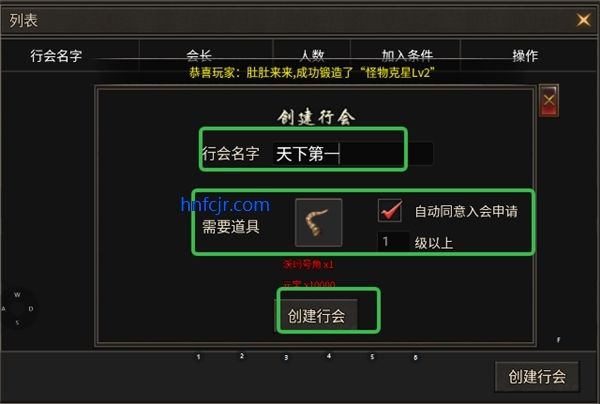Tap the D direction on the movement pad
This screenshot has height=404, width=600.
pos(31,308)
